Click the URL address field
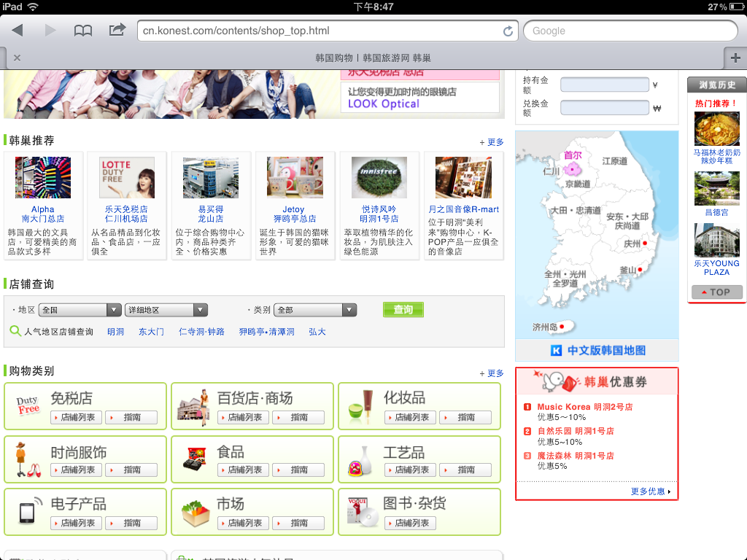Image resolution: width=747 pixels, height=560 pixels. (321, 31)
